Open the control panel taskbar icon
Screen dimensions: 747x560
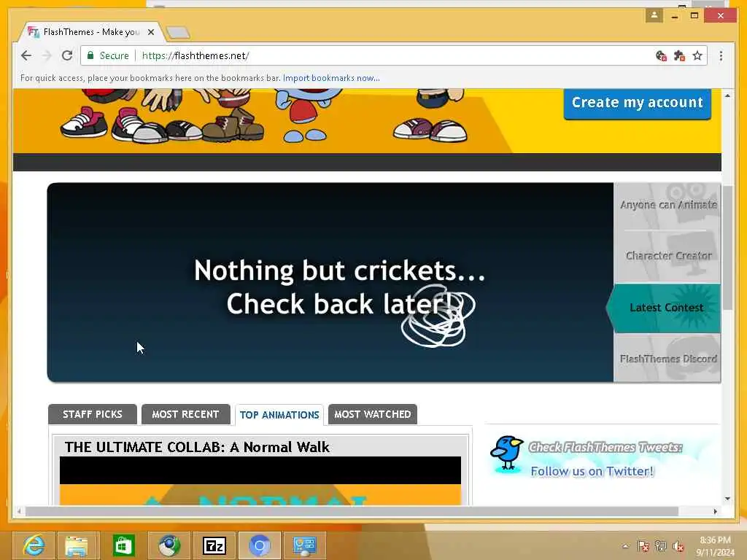305,545
